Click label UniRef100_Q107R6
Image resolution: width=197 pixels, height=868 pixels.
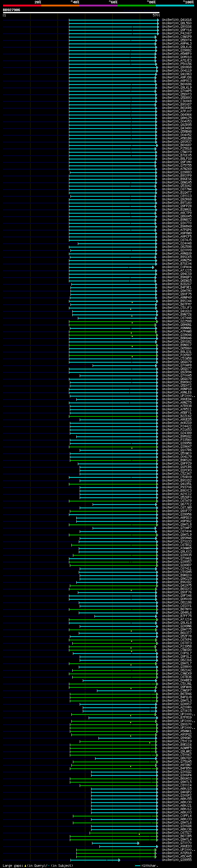(177, 450)
